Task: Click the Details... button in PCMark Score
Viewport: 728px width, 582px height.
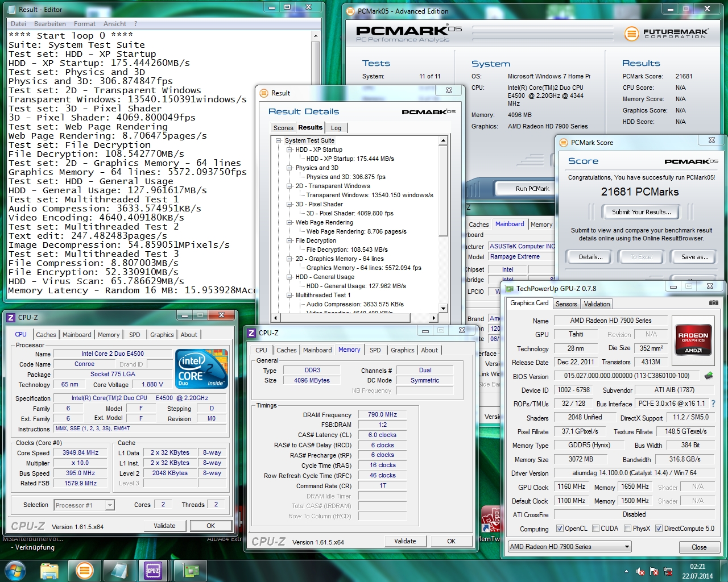Action: click(591, 257)
